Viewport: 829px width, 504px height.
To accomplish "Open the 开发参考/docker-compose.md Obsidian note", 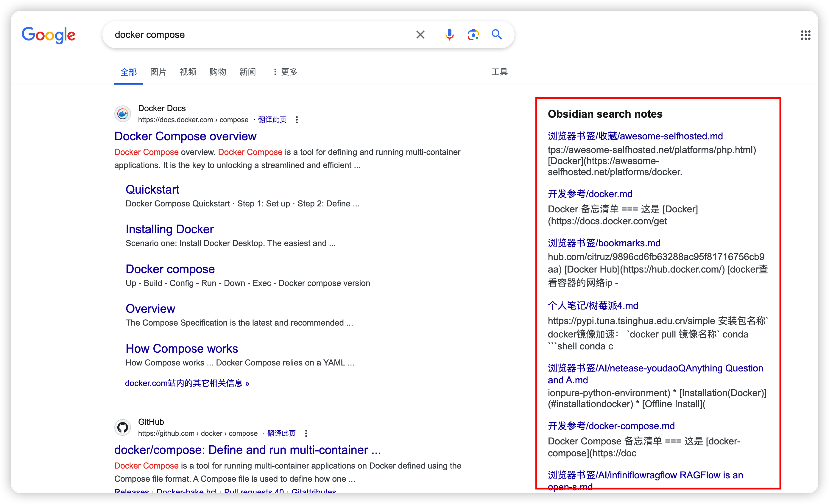I will point(611,426).
